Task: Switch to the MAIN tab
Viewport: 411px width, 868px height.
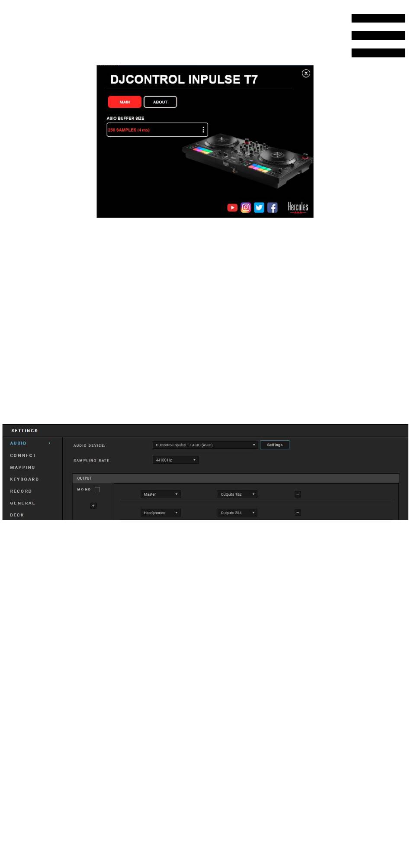Action: pyautogui.click(x=125, y=102)
